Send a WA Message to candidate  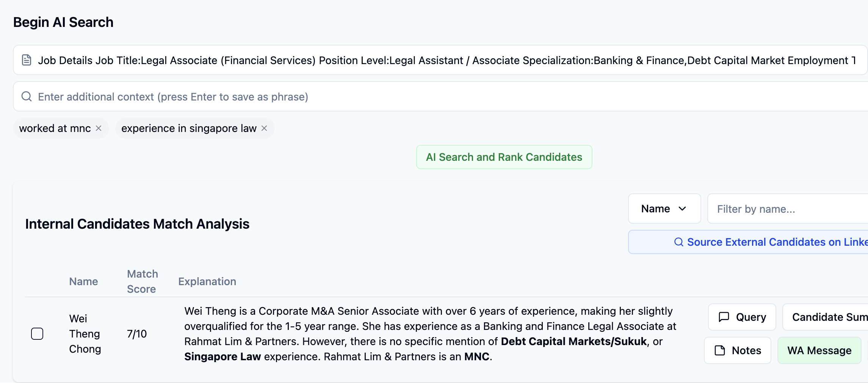[x=819, y=350]
